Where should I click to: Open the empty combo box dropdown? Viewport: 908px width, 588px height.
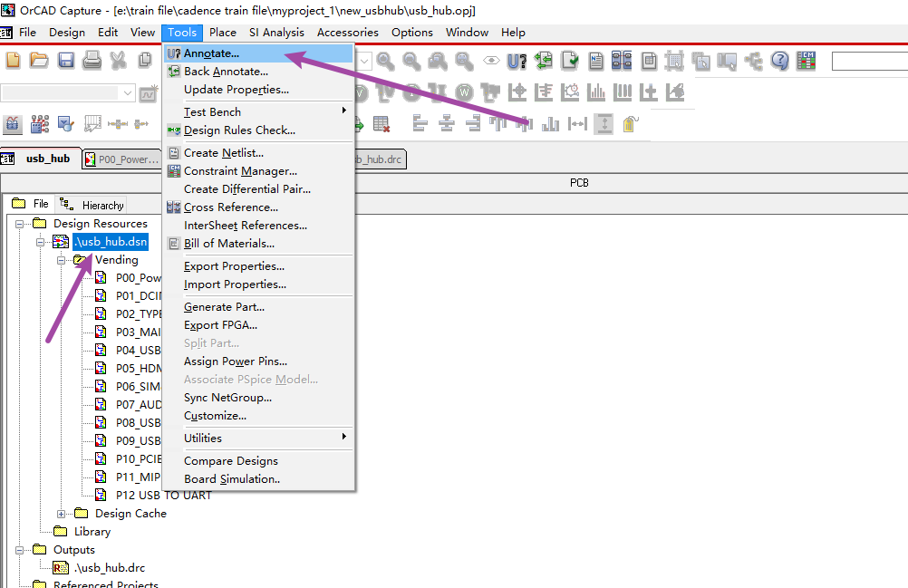pyautogui.click(x=128, y=92)
